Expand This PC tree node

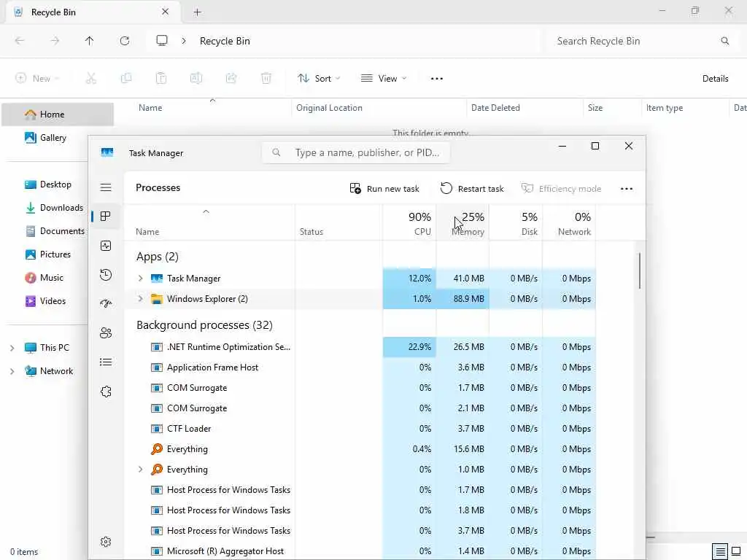(x=12, y=348)
